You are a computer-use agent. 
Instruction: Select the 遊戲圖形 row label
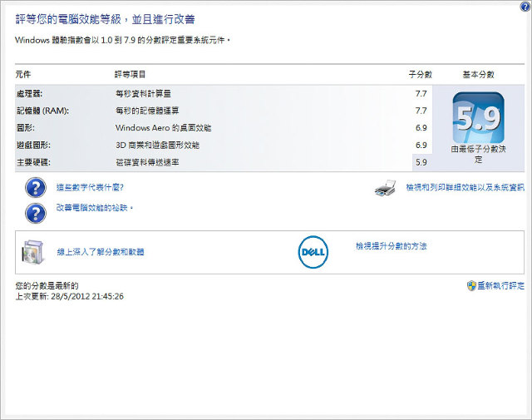33,145
